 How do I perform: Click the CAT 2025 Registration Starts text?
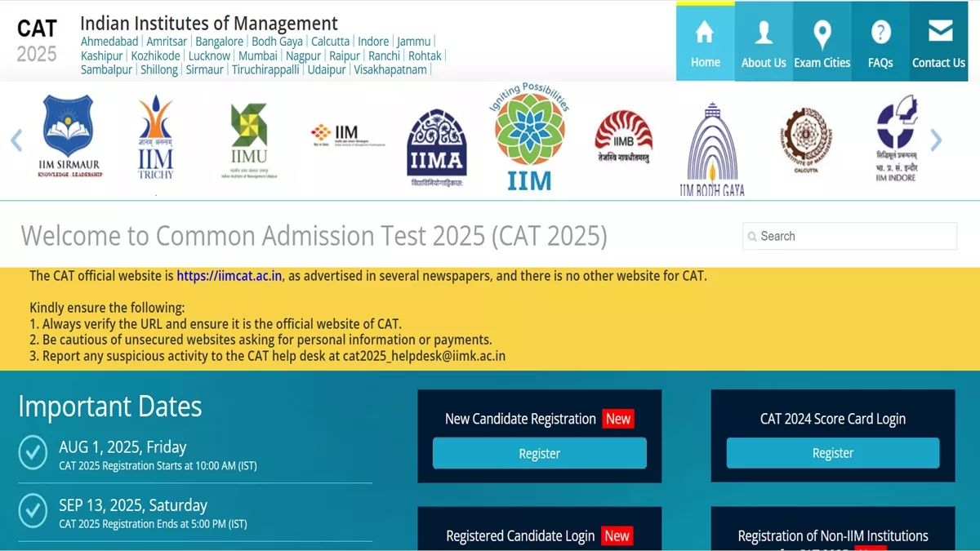158,466
